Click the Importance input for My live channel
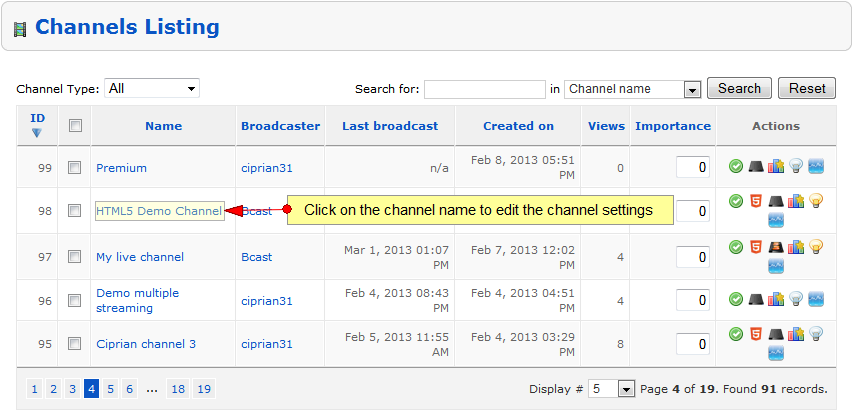The height and width of the screenshot is (411, 854). tap(693, 256)
